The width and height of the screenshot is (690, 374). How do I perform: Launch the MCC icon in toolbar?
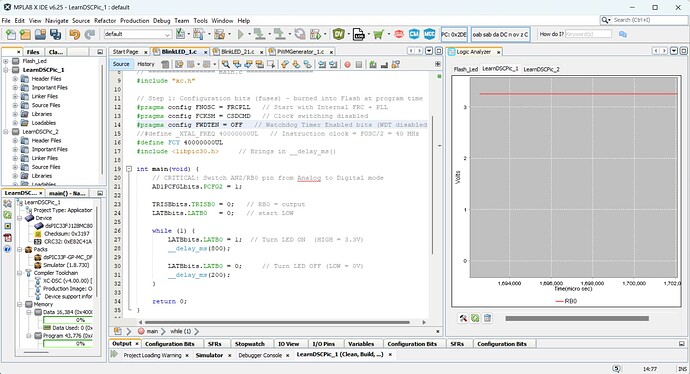pos(429,34)
